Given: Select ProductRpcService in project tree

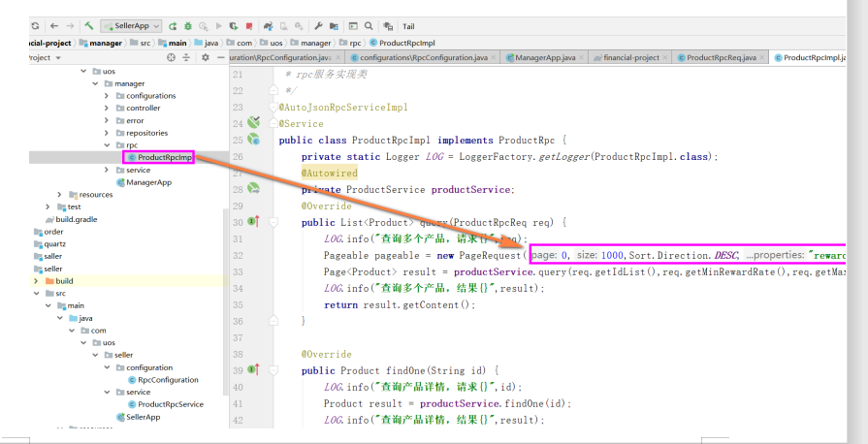Looking at the screenshot, I should 166,404.
